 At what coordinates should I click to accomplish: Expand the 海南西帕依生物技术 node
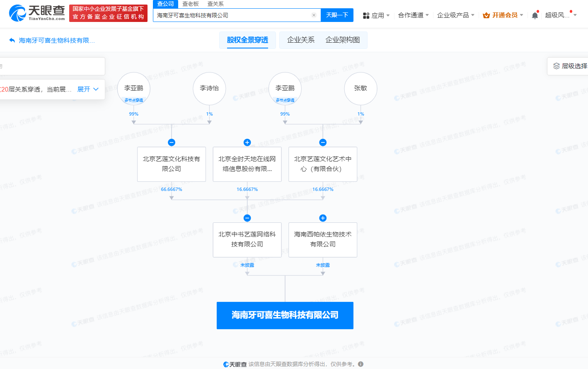pyautogui.click(x=323, y=218)
